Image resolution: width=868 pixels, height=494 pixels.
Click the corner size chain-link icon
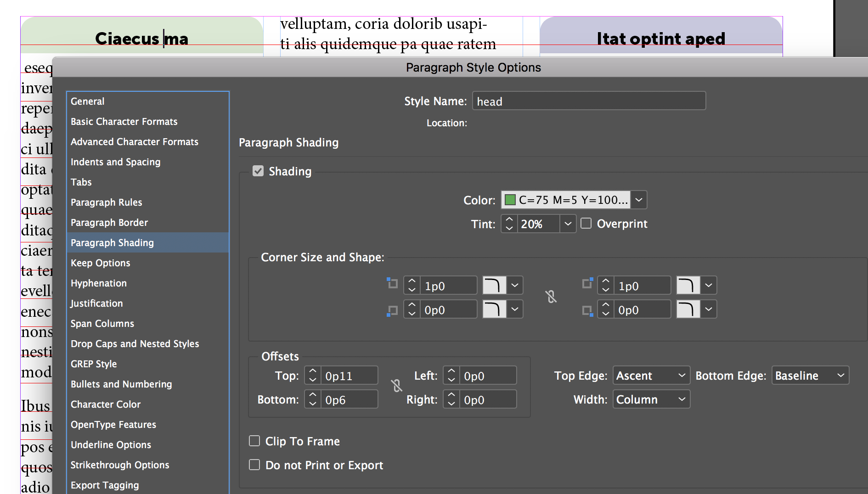click(x=551, y=297)
